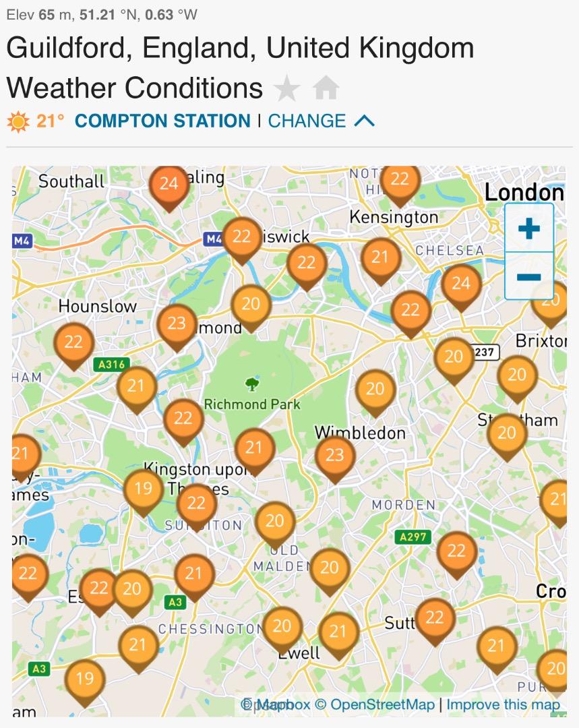This screenshot has height=728, width=579.
Task: Collapse station picker using the chevron
Action: coord(364,121)
